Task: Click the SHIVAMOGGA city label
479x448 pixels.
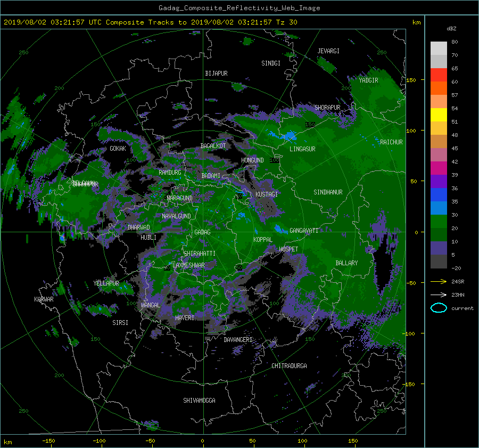Action: (x=199, y=400)
